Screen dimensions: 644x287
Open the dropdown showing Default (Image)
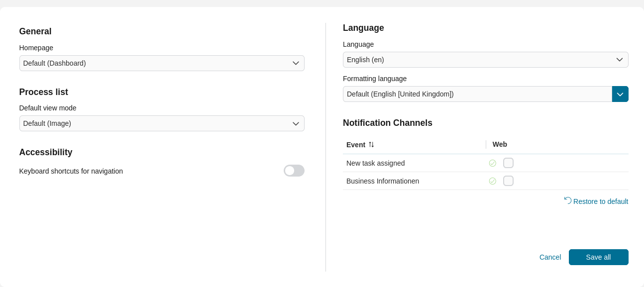(154, 123)
